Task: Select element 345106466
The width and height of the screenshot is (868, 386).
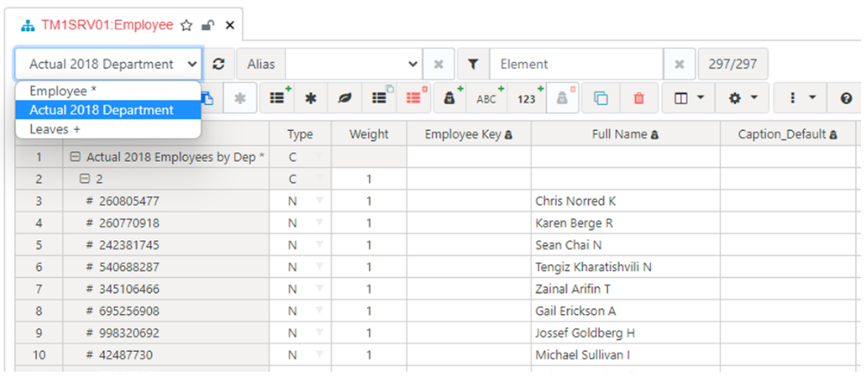Action: [129, 289]
